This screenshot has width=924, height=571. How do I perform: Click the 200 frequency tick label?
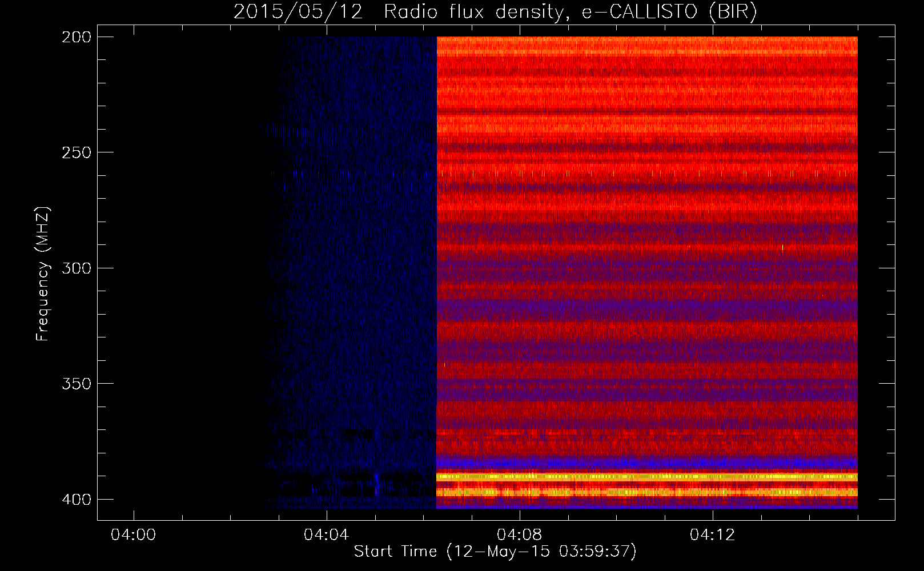pyautogui.click(x=77, y=37)
